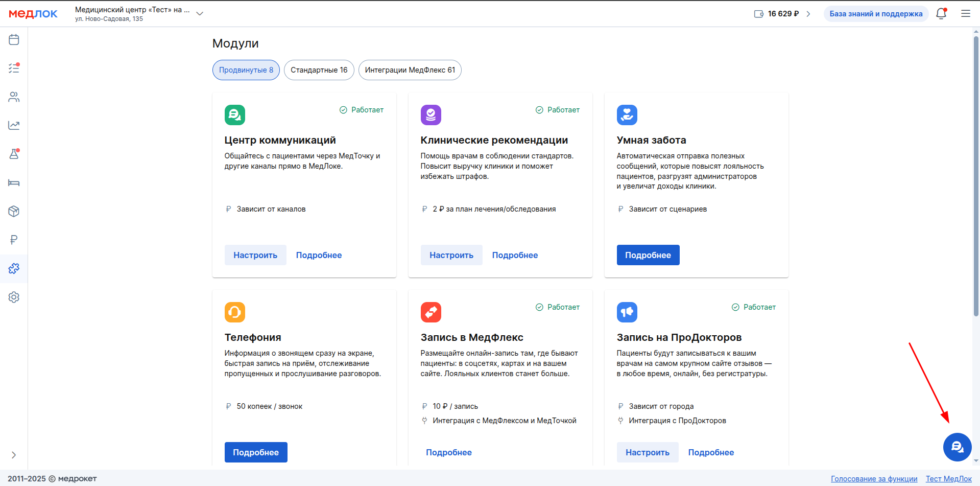Click Подробнее for Запись на ПроДокторов

(x=711, y=452)
